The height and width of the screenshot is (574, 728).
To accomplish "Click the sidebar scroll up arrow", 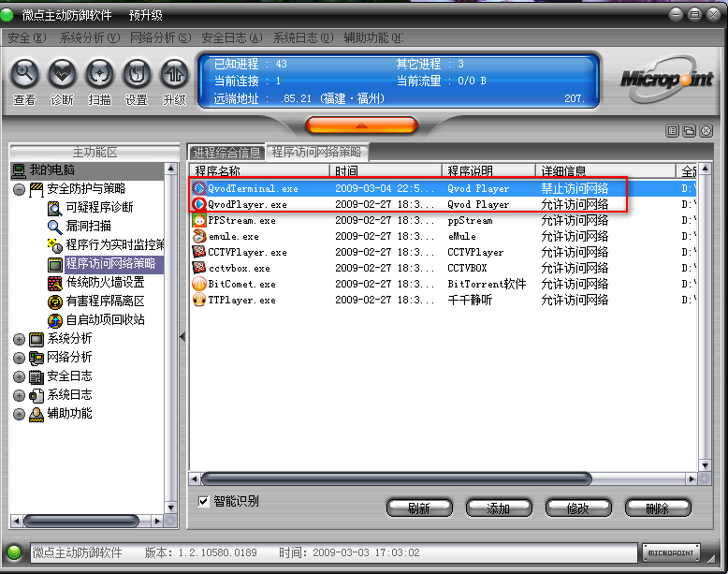I will pyautogui.click(x=171, y=169).
